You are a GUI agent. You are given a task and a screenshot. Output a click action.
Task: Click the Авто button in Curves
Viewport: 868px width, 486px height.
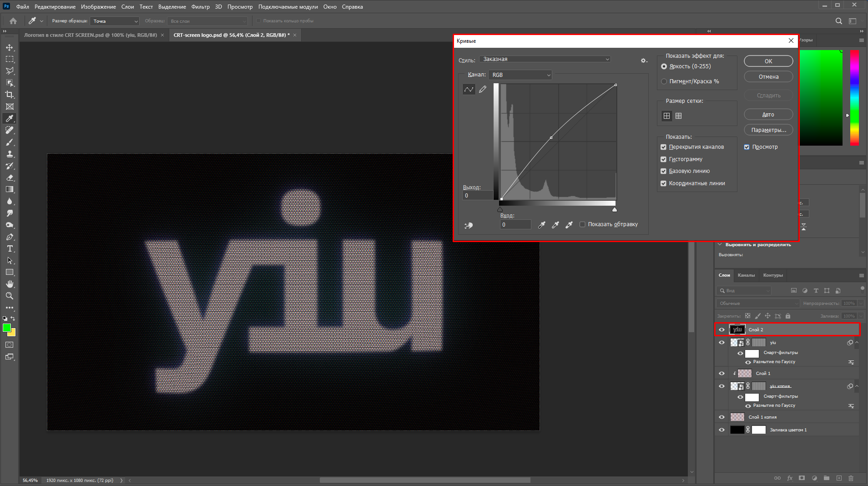point(767,114)
